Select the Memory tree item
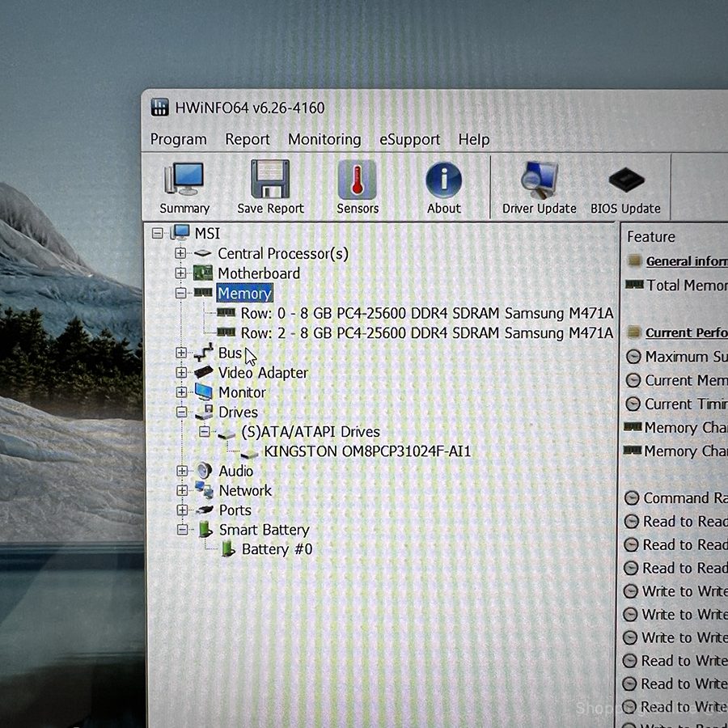This screenshot has width=728, height=728. tap(244, 293)
